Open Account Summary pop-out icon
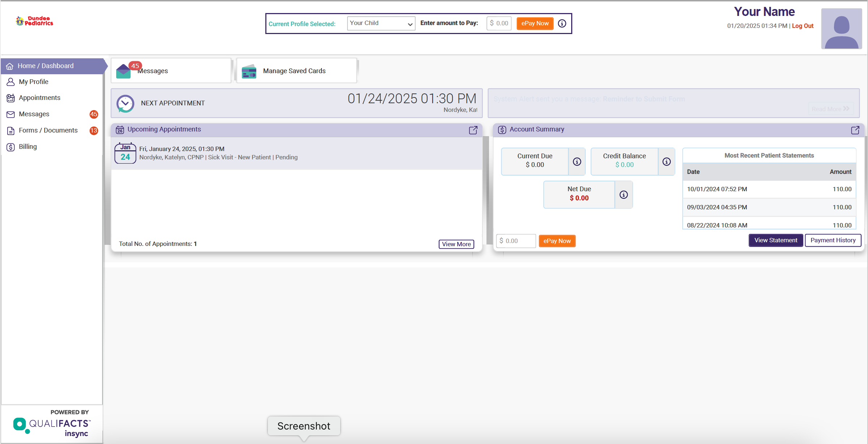 (855, 130)
